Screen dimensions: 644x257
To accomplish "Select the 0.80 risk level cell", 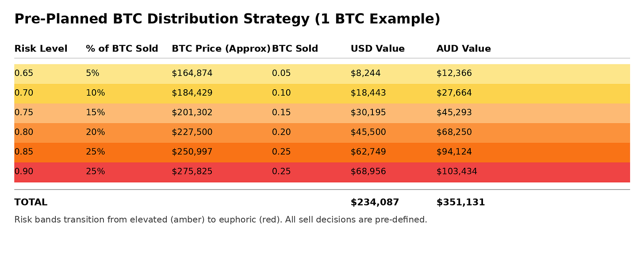I will tap(24, 132).
